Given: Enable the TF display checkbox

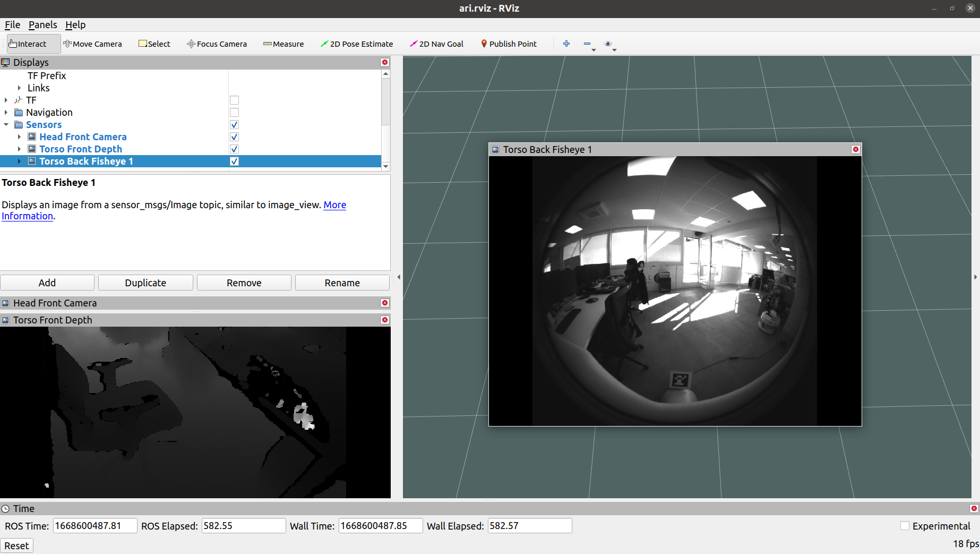Looking at the screenshot, I should click(x=234, y=100).
